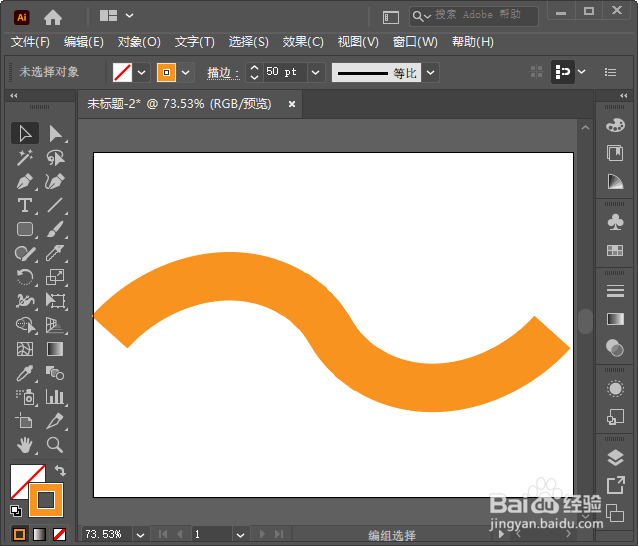This screenshot has height=546, width=638.
Task: Open artboard number dropdown
Action: pyautogui.click(x=240, y=535)
